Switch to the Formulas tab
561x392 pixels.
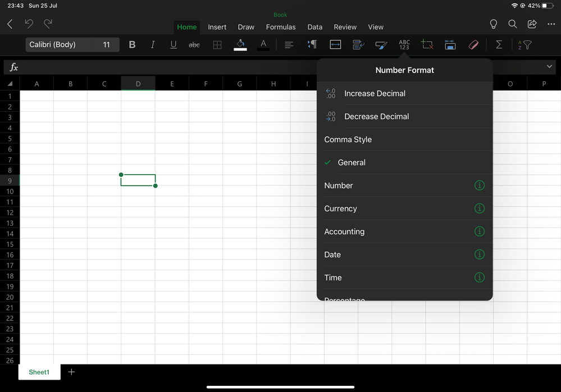click(x=281, y=27)
